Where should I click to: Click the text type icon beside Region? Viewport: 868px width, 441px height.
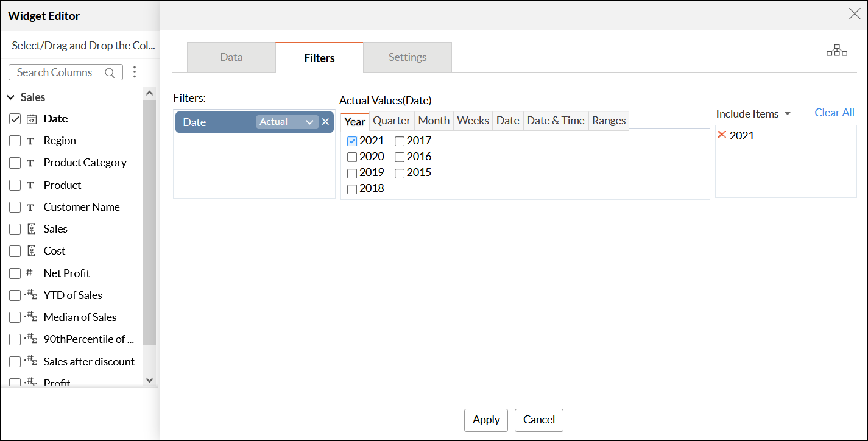(x=30, y=141)
